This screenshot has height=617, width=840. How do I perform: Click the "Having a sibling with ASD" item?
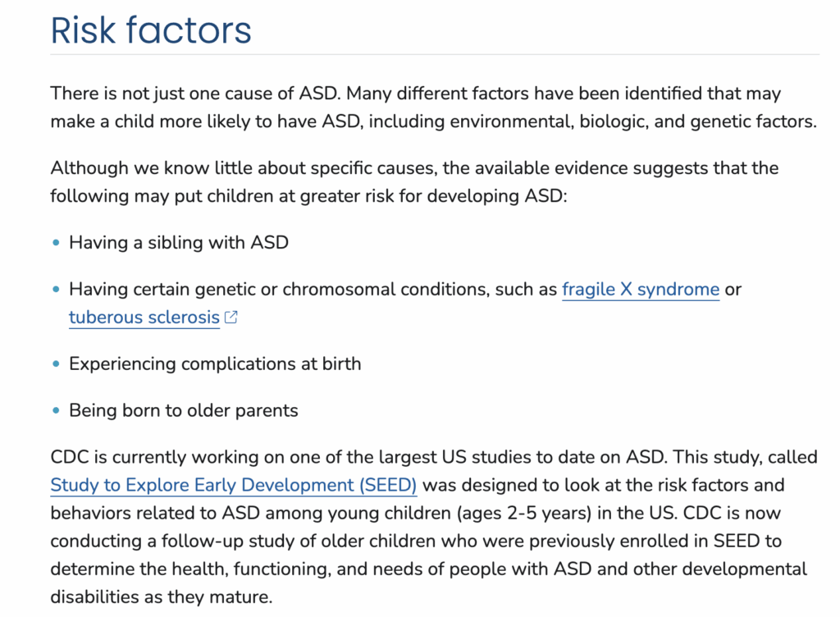[179, 243]
